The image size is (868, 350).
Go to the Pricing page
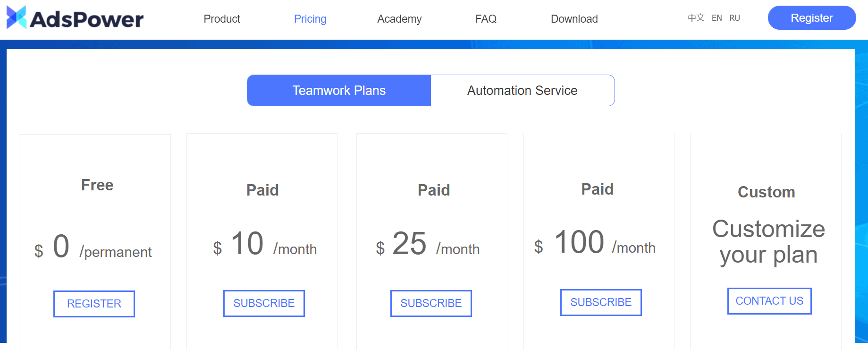(310, 19)
